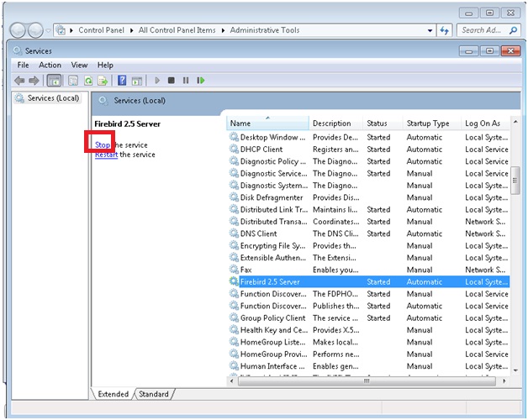This screenshot has height=420, width=528.
Task: Open the File menu
Action: click(x=23, y=65)
